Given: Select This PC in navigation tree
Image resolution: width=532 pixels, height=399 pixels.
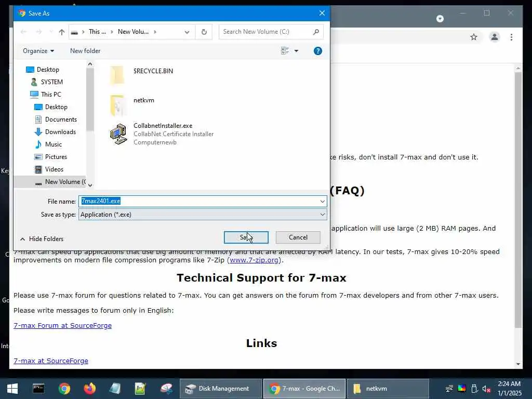Looking at the screenshot, I should pos(51,95).
